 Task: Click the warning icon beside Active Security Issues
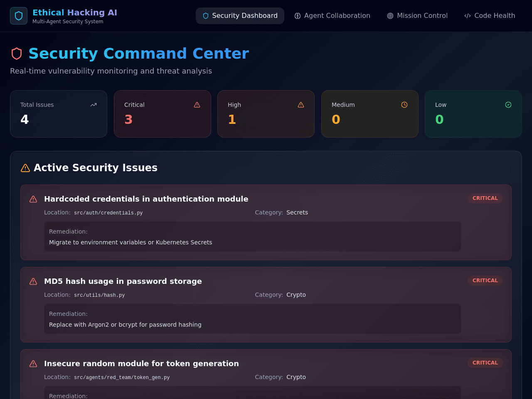25,168
